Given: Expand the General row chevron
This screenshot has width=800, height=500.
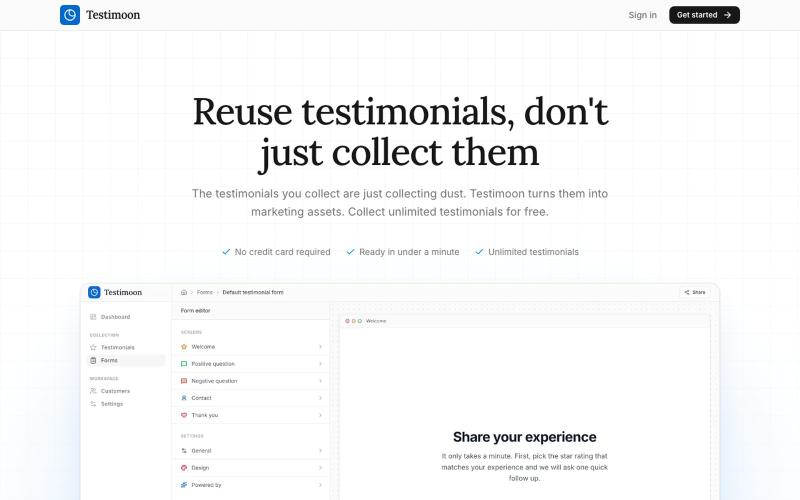Looking at the screenshot, I should pyautogui.click(x=320, y=451).
